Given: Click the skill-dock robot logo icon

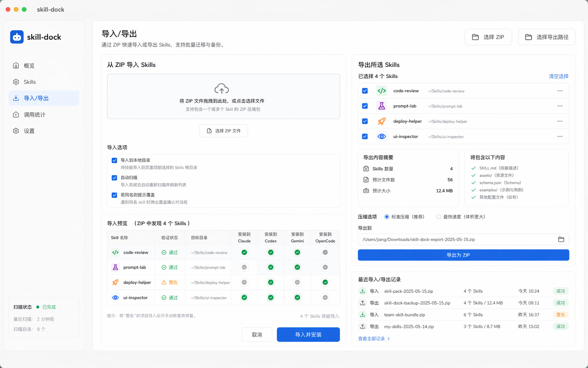Looking at the screenshot, I should (x=17, y=37).
